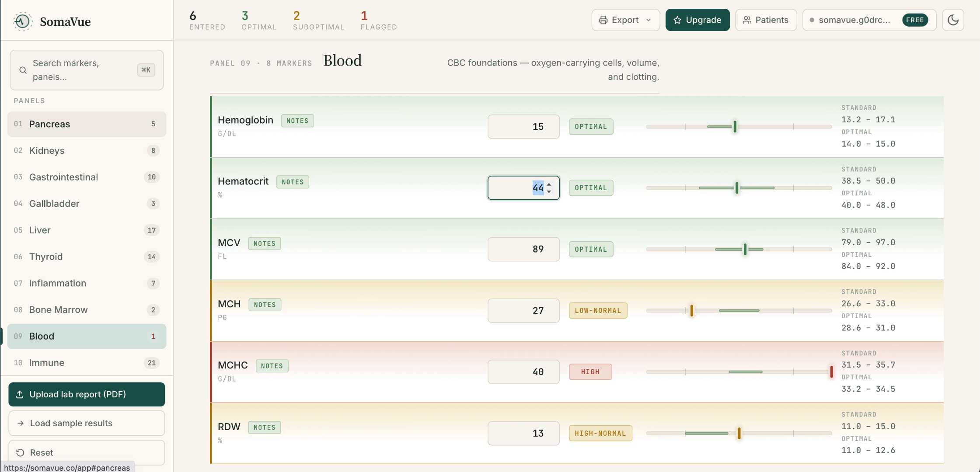
Task: Click Load sample results
Action: [87, 423]
